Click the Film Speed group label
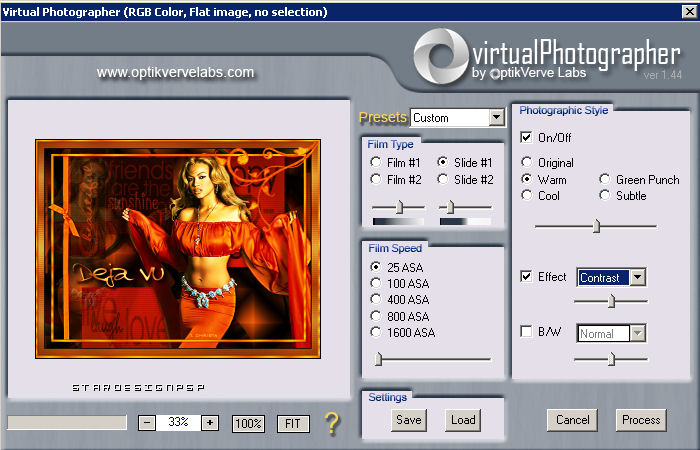 (395, 248)
